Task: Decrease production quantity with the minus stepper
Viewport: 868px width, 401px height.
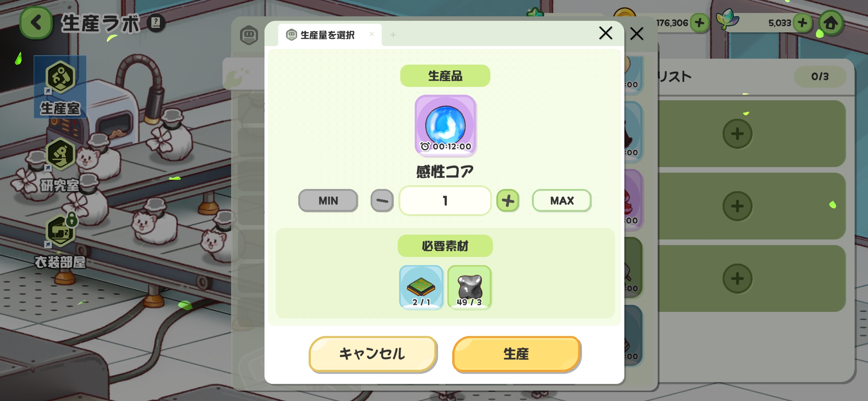Action: [382, 200]
